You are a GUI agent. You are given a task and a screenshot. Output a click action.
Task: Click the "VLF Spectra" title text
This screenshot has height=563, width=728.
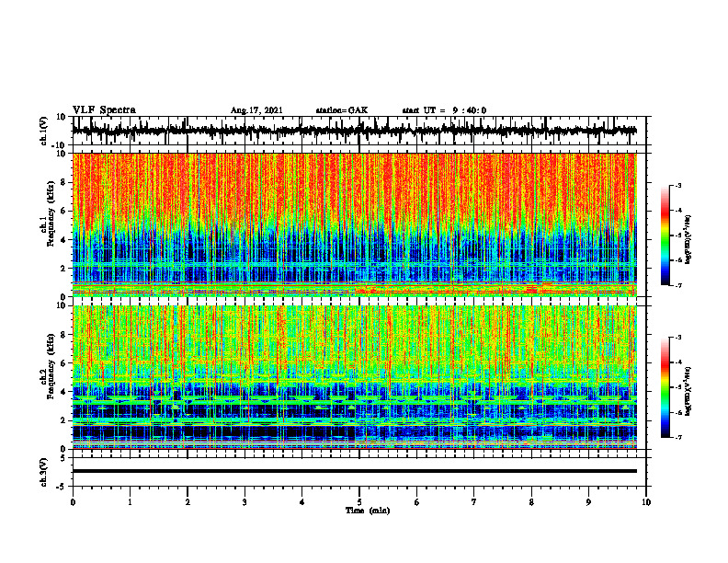(x=104, y=110)
